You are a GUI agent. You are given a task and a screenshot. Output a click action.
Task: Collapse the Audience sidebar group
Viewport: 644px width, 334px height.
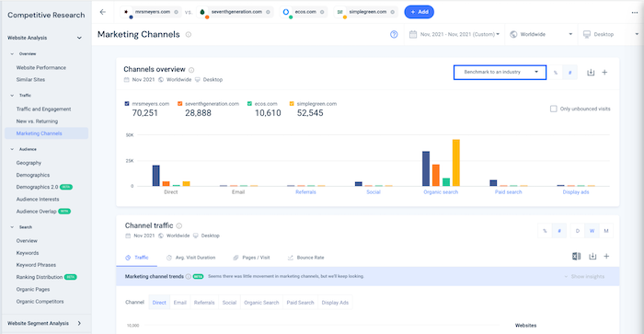click(12, 149)
